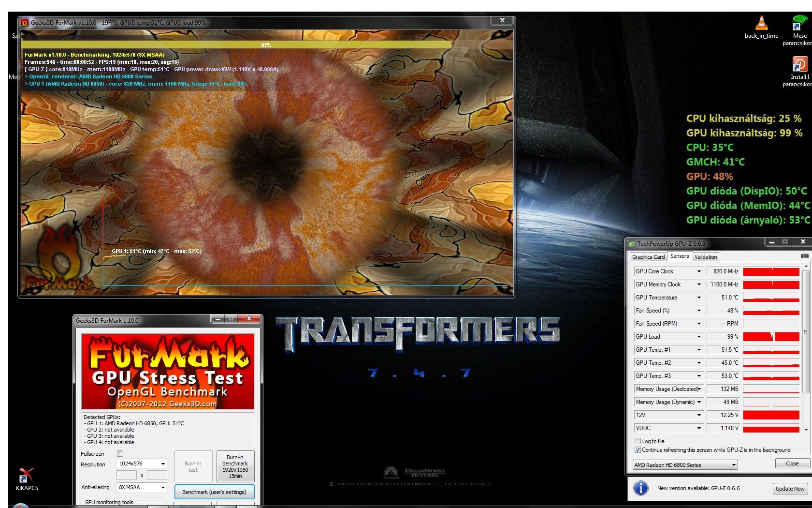Click the GPU-Z title bar app icon
Screen dimensions: 812x508
(631, 244)
